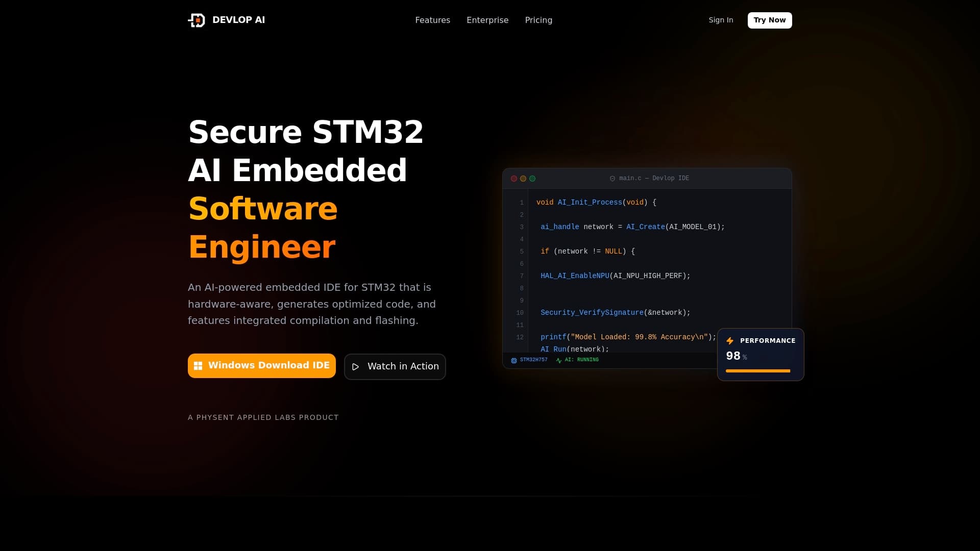Click the clock icon in the IDE title bar
The image size is (980, 551).
coord(613,178)
